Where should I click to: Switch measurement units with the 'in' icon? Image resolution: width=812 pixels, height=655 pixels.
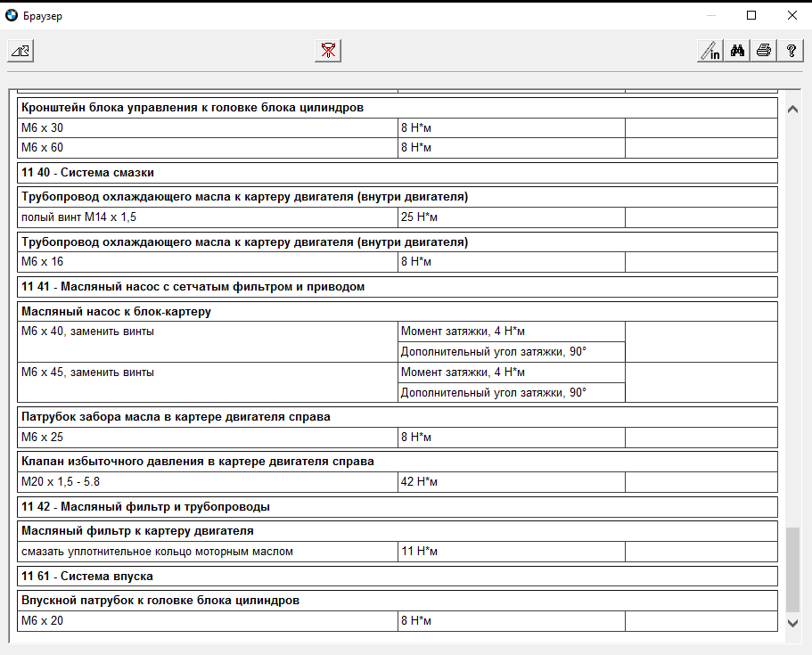710,51
